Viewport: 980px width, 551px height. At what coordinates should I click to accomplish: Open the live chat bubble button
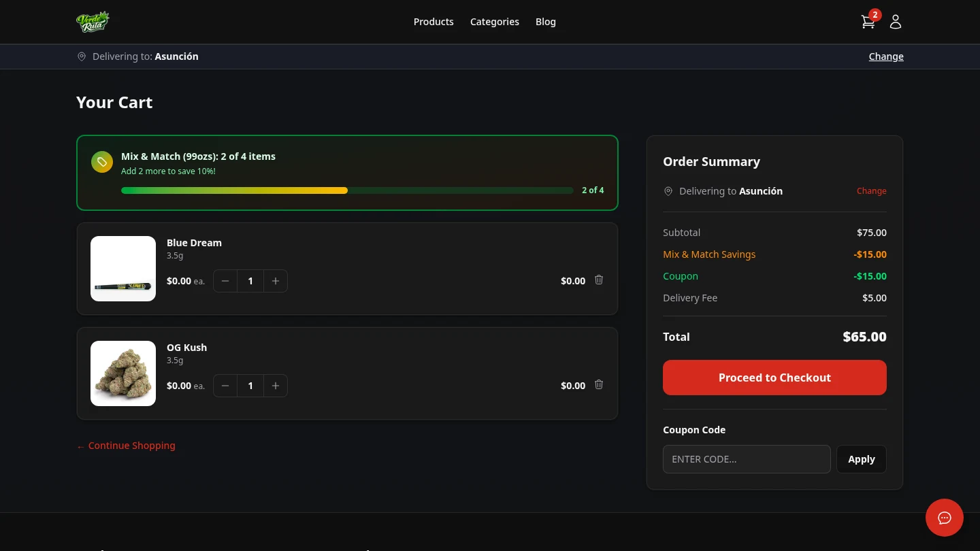pos(944,518)
